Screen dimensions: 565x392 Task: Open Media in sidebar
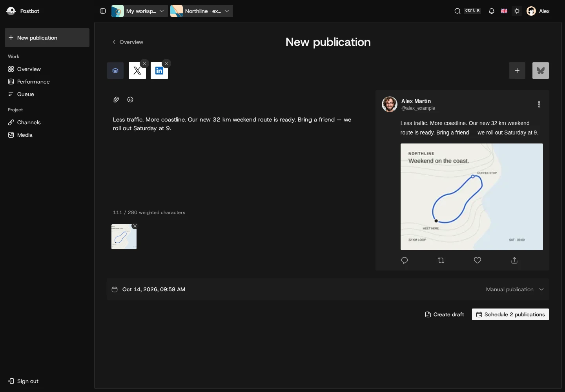tap(47, 135)
